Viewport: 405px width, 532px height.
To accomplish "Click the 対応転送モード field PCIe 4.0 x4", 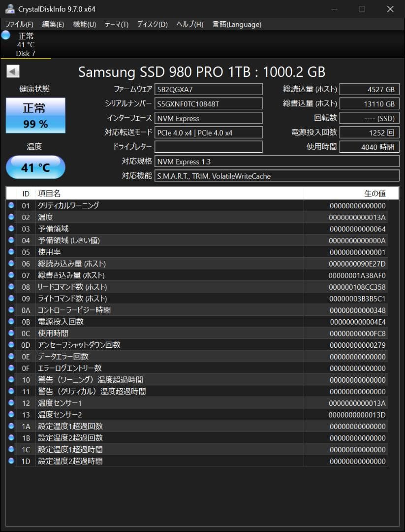I will tap(209, 133).
